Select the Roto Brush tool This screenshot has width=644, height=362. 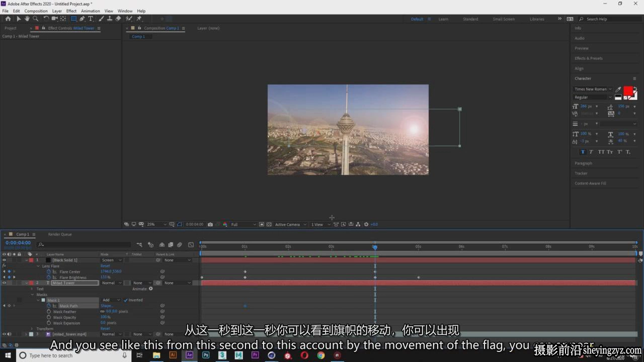129,19
